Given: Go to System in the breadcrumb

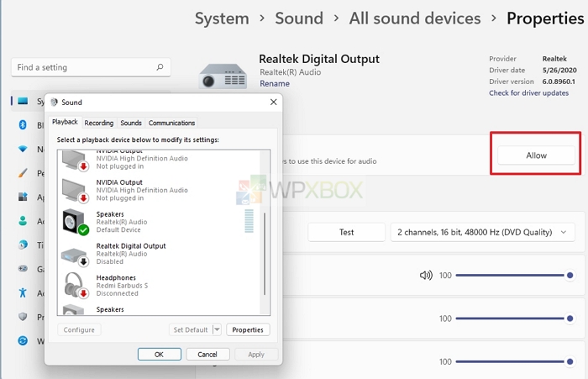Looking at the screenshot, I should [222, 18].
